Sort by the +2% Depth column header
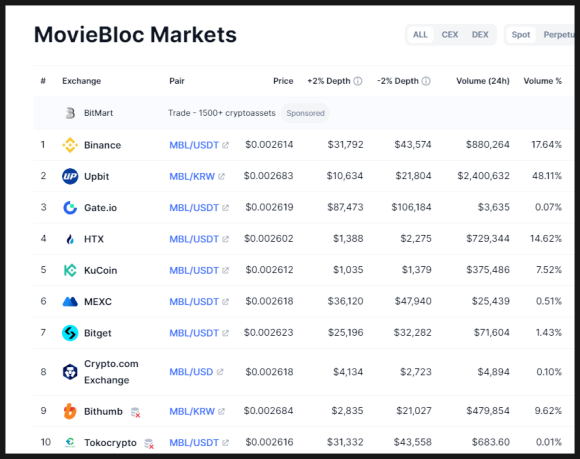 point(329,81)
